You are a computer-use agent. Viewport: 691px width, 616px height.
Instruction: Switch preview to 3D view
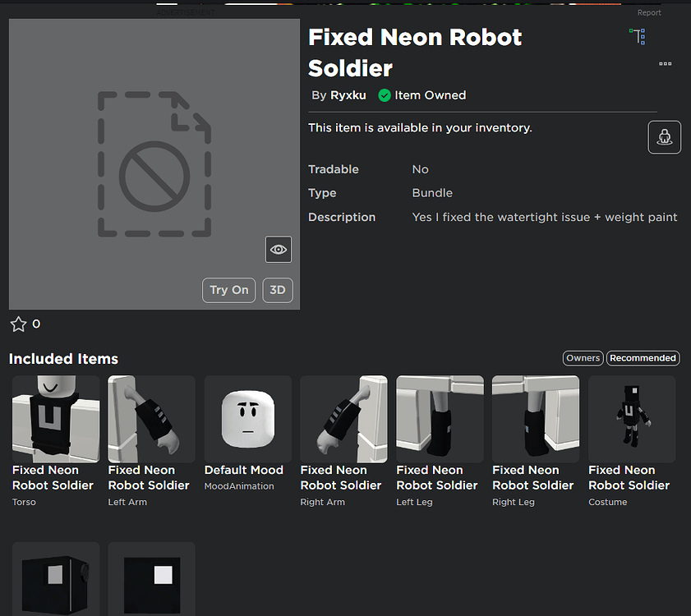pos(278,290)
